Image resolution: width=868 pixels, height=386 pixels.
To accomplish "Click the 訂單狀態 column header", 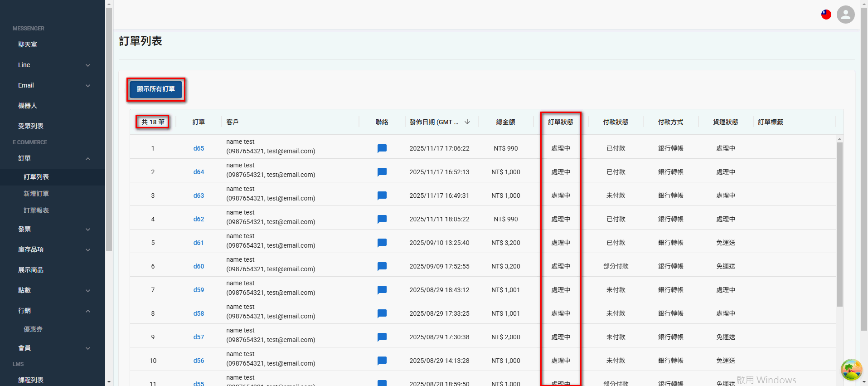I will 560,122.
